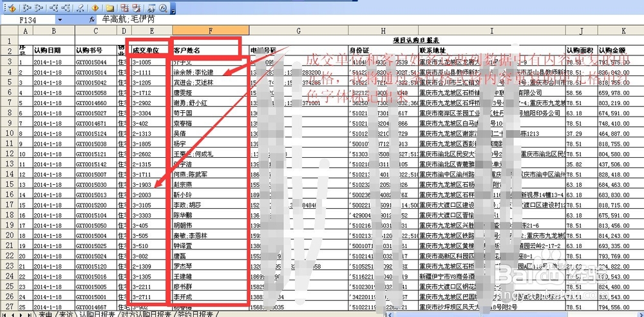This screenshot has height=317, width=644.
Task: Click the Evaluate Formula icon
Action: coord(163,8)
